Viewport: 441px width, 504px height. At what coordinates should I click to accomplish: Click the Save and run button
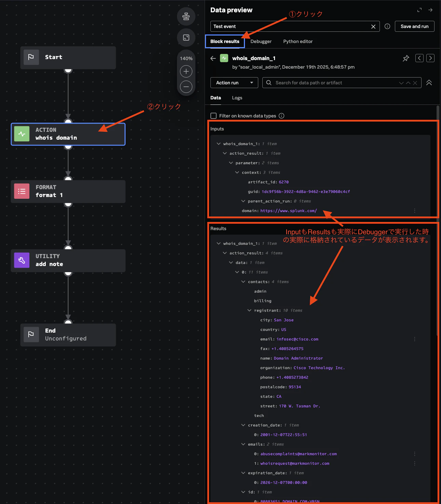[414, 26]
